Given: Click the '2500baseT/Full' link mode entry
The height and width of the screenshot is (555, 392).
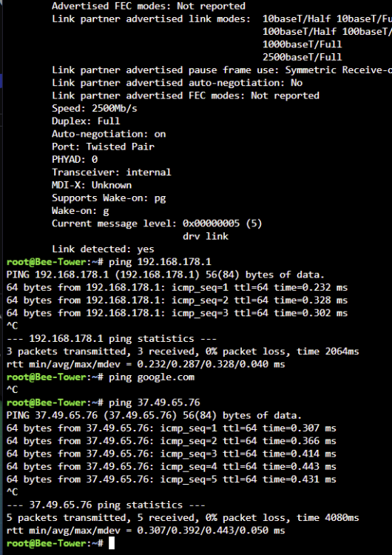Looking at the screenshot, I should click(x=303, y=57).
